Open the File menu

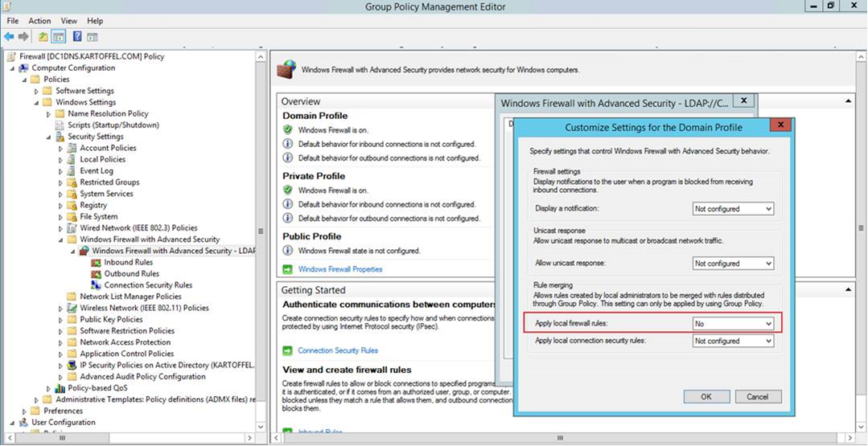tap(13, 20)
